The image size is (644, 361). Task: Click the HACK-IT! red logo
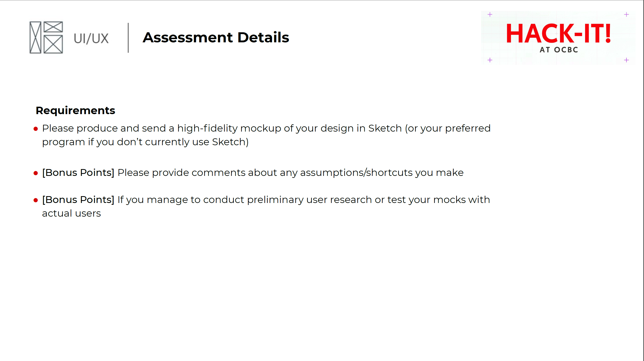[559, 33]
